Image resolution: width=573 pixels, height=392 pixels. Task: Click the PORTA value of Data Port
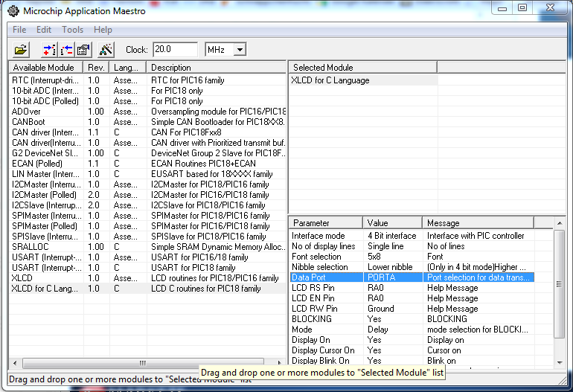pos(382,277)
